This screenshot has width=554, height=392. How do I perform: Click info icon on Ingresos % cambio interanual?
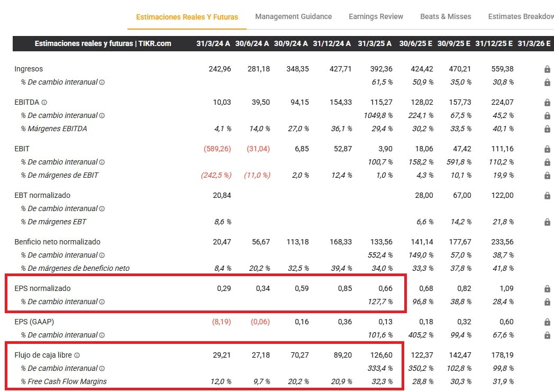pos(102,83)
